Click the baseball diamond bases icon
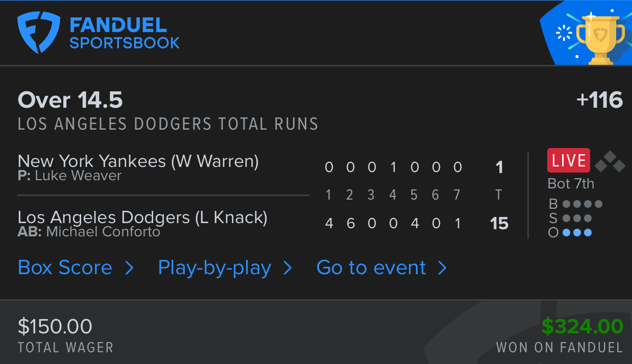Viewport: 632px width, 364px height. click(x=610, y=161)
